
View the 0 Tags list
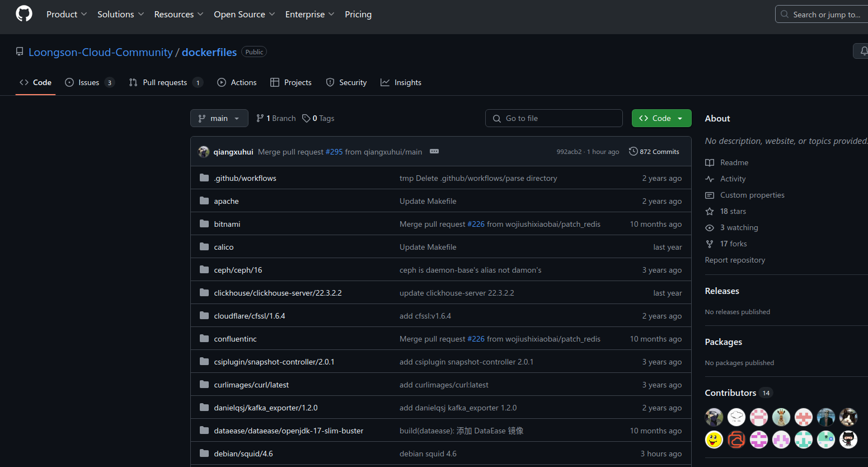[318, 118]
